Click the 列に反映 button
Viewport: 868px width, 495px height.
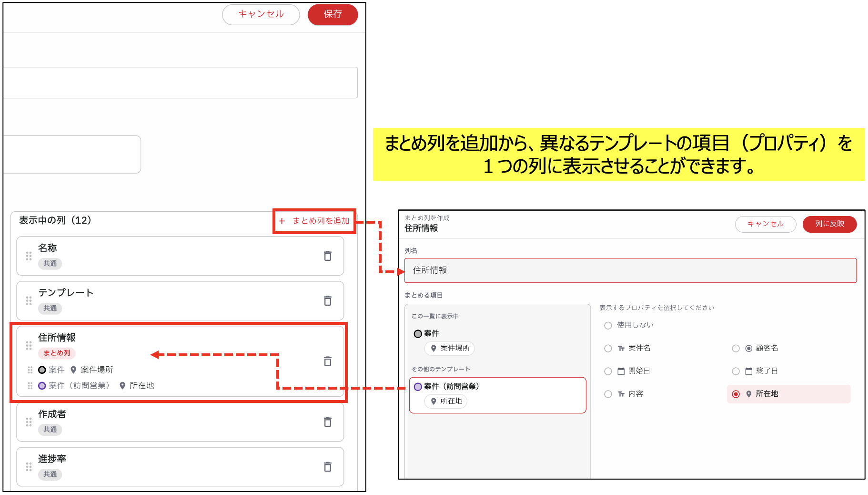pyautogui.click(x=829, y=224)
